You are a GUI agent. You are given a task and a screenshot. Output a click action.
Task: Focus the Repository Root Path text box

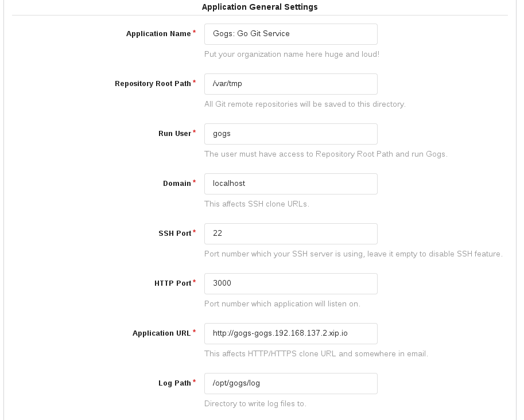click(x=290, y=84)
